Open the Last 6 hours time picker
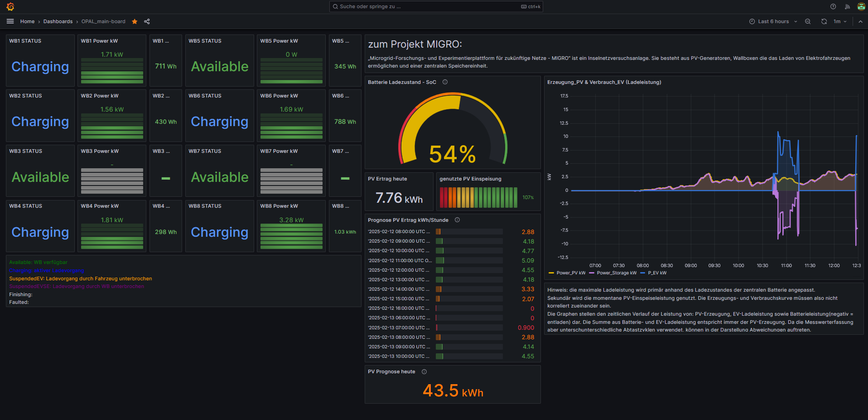This screenshot has height=420, width=868. [x=773, y=21]
